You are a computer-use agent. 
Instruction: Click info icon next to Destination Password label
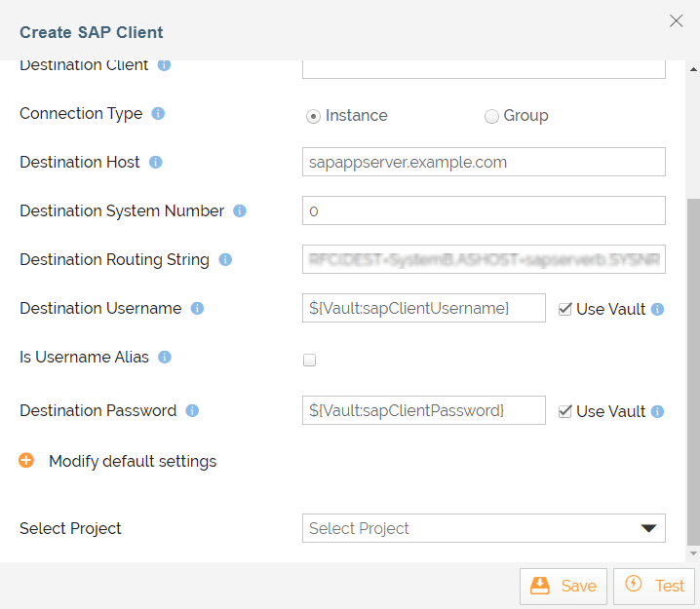192,411
